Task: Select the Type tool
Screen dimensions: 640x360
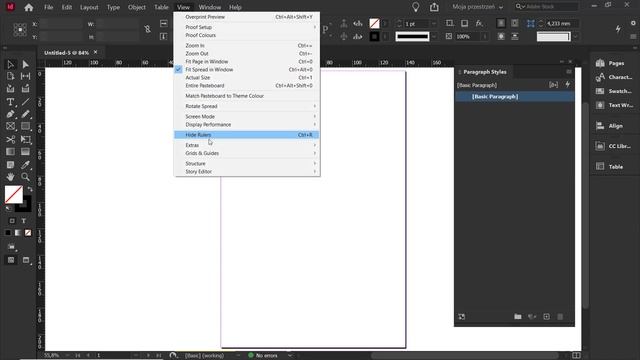Action: click(x=11, y=102)
